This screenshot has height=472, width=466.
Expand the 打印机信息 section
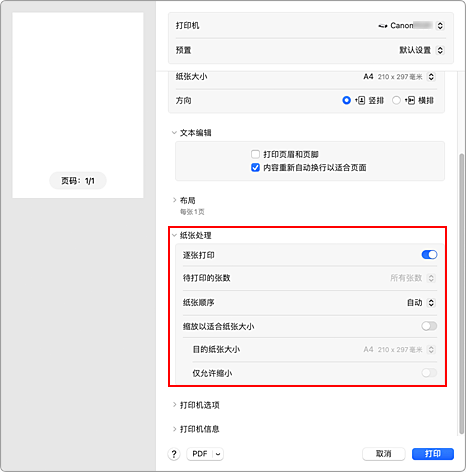[174, 429]
